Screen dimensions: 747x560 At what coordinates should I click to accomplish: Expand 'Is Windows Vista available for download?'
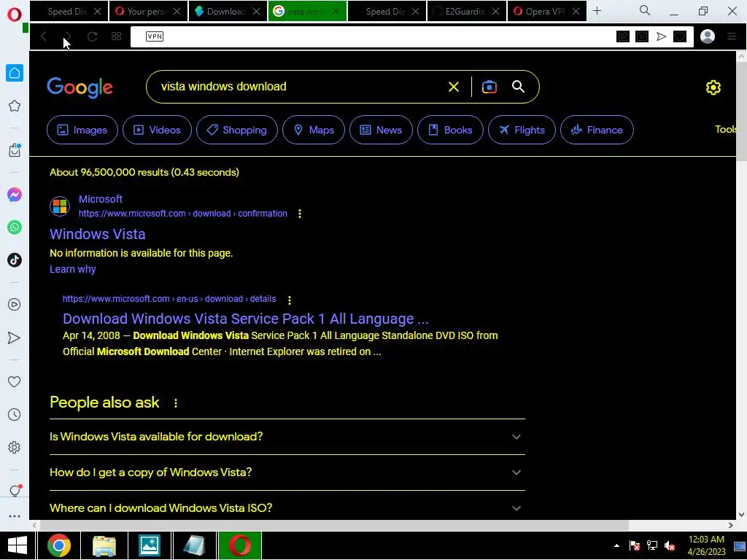287,437
